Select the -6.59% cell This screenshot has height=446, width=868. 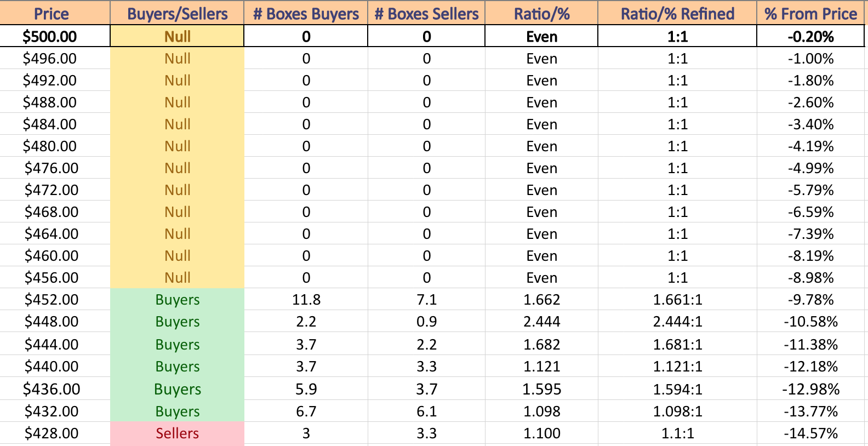811,211
